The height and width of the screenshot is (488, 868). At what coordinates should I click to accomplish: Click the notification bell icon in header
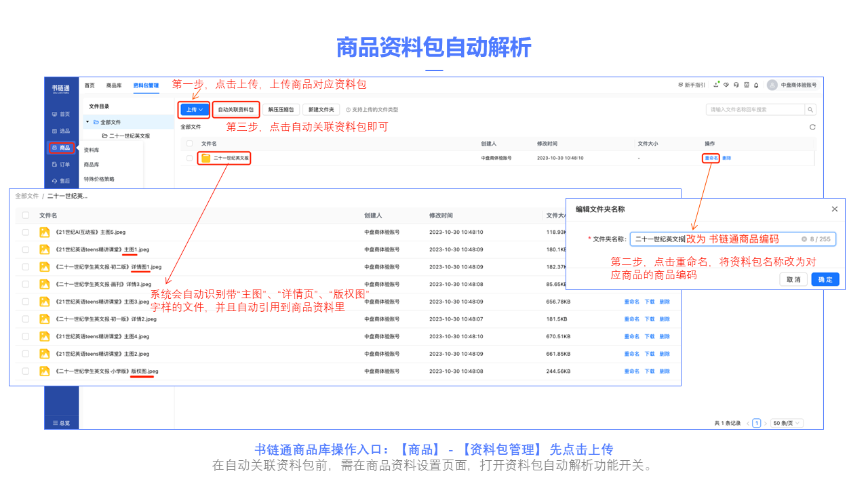756,85
